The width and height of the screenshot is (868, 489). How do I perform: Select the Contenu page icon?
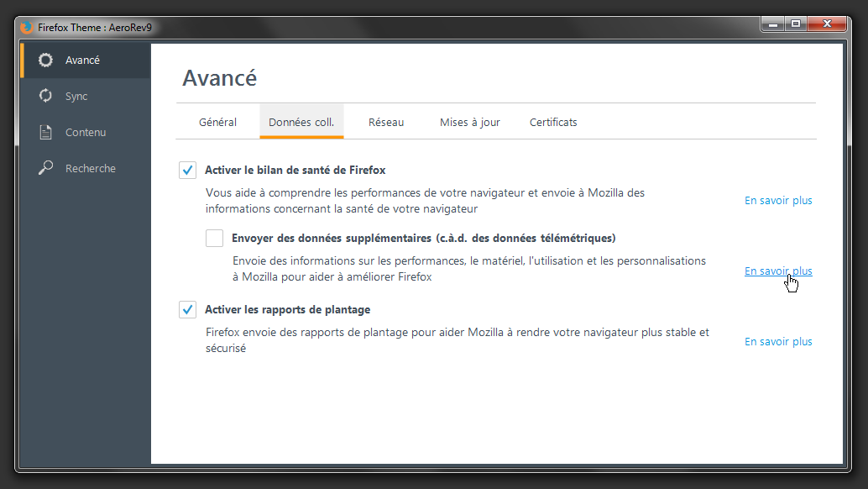point(45,132)
